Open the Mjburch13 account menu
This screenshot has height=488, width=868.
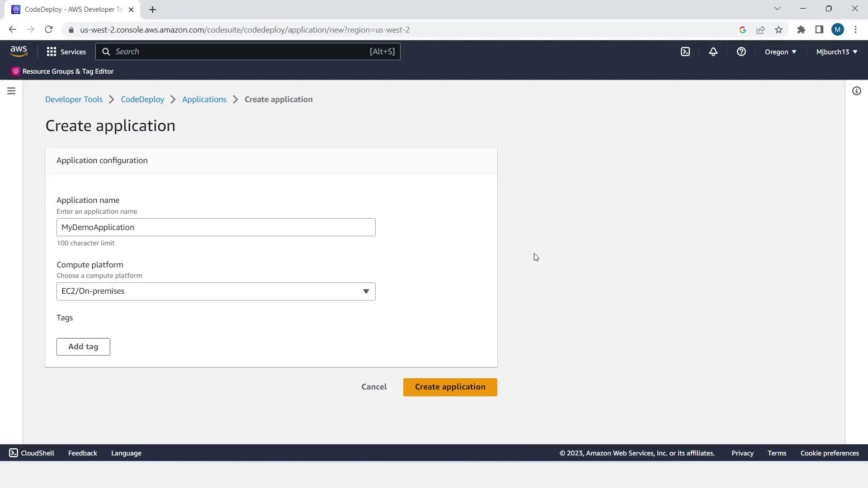click(x=836, y=52)
